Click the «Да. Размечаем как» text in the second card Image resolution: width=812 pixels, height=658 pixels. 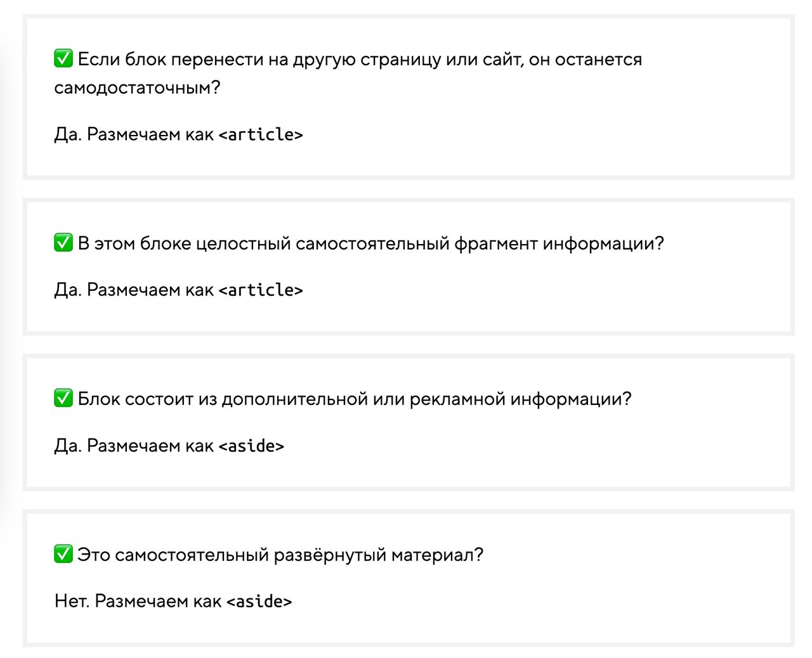pyautogui.click(x=134, y=290)
